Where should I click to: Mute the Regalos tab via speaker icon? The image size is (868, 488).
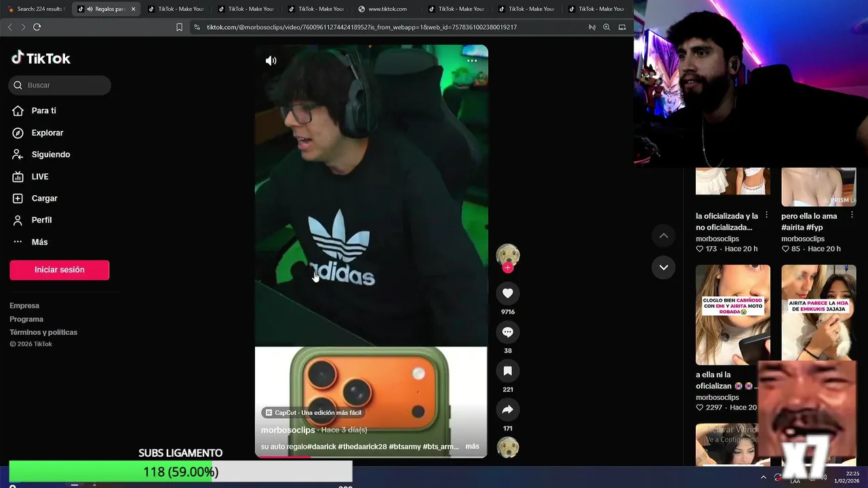tap(90, 9)
